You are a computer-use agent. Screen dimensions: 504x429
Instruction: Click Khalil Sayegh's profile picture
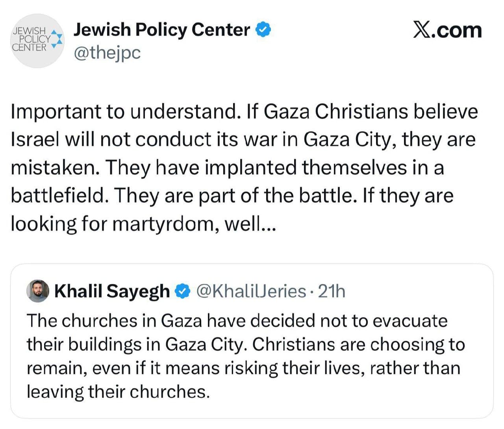(37, 292)
